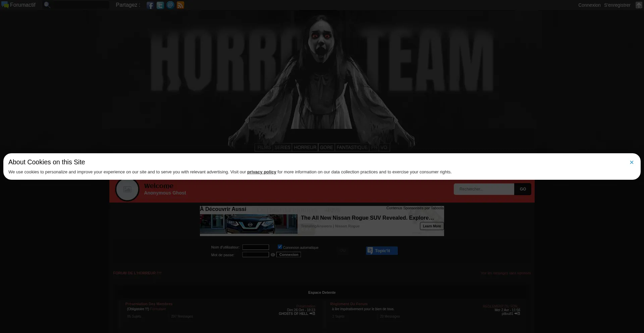Click the Topic'it button
Screen dimensions: 644x333
[382, 251]
